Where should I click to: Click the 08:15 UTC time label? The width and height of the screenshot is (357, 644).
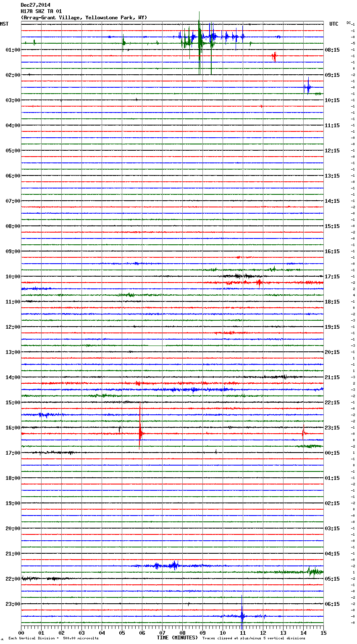click(332, 50)
